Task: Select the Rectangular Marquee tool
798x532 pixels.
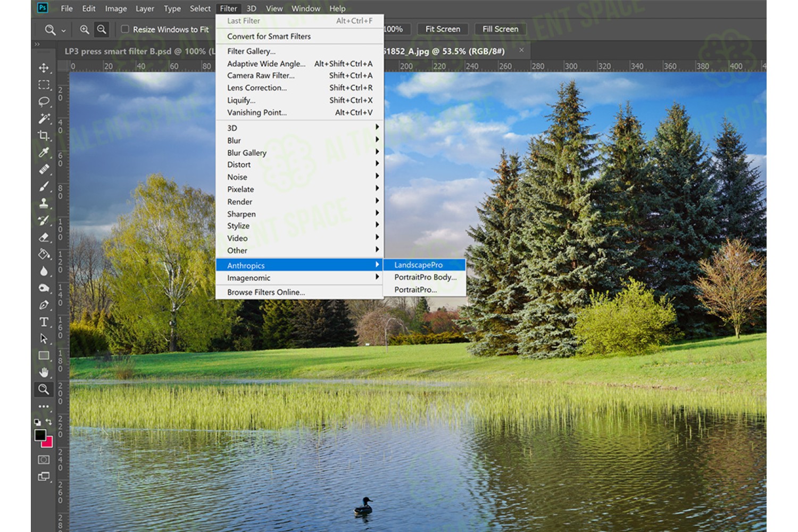Action: point(44,85)
